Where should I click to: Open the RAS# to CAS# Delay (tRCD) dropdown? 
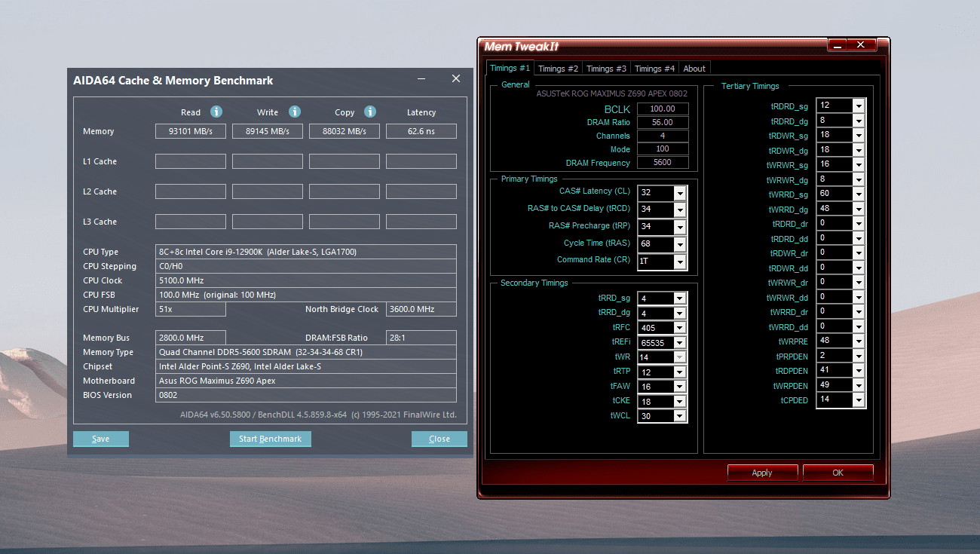679,210
